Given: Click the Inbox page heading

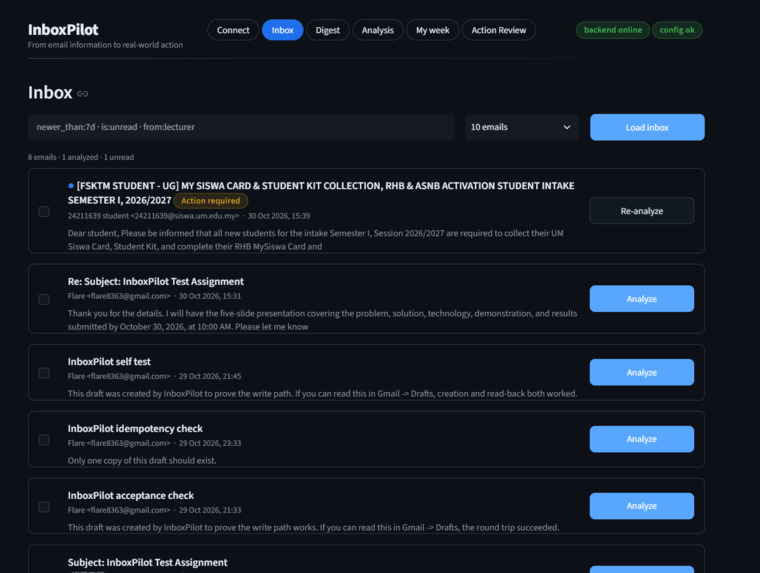Looking at the screenshot, I should [x=50, y=93].
